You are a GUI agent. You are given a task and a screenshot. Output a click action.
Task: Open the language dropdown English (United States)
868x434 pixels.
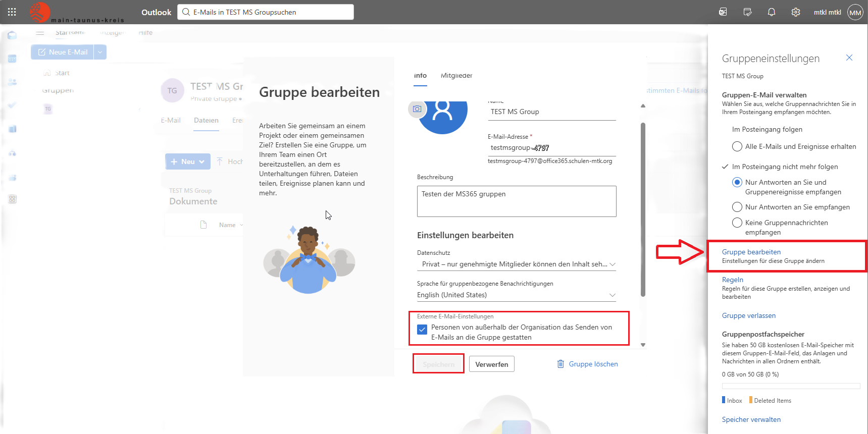coord(517,295)
